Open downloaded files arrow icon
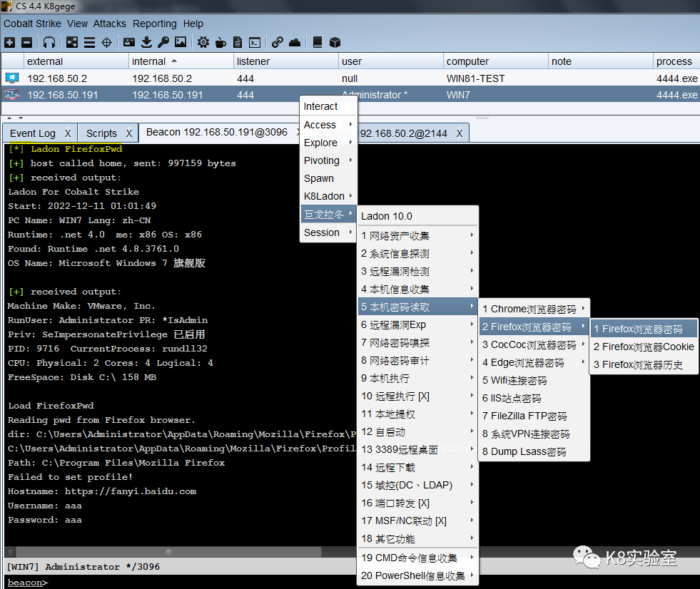 (146, 42)
